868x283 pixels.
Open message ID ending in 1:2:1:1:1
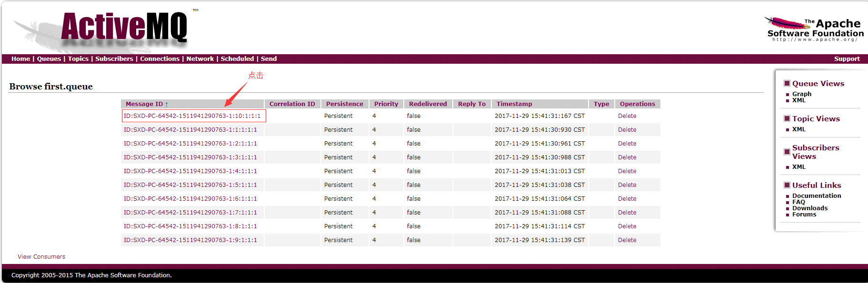(x=190, y=143)
